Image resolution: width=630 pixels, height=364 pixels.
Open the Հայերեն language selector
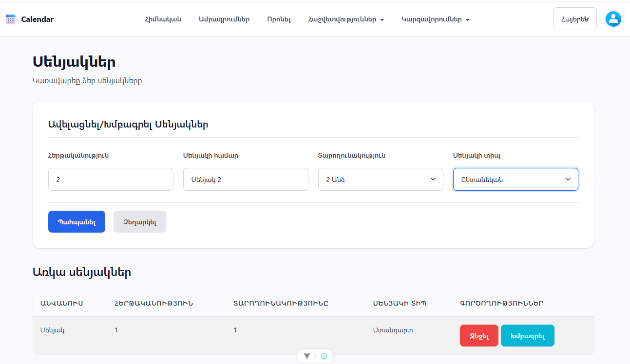pos(574,19)
